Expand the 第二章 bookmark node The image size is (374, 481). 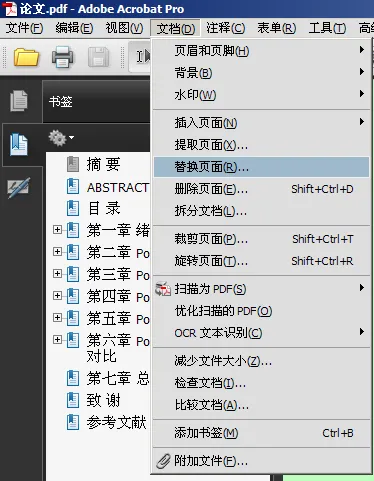[x=57, y=252]
